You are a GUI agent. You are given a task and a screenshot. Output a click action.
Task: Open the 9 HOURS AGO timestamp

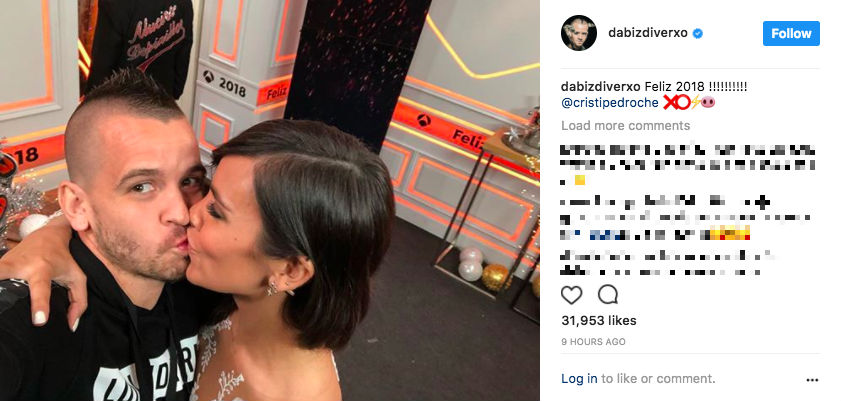pos(593,341)
